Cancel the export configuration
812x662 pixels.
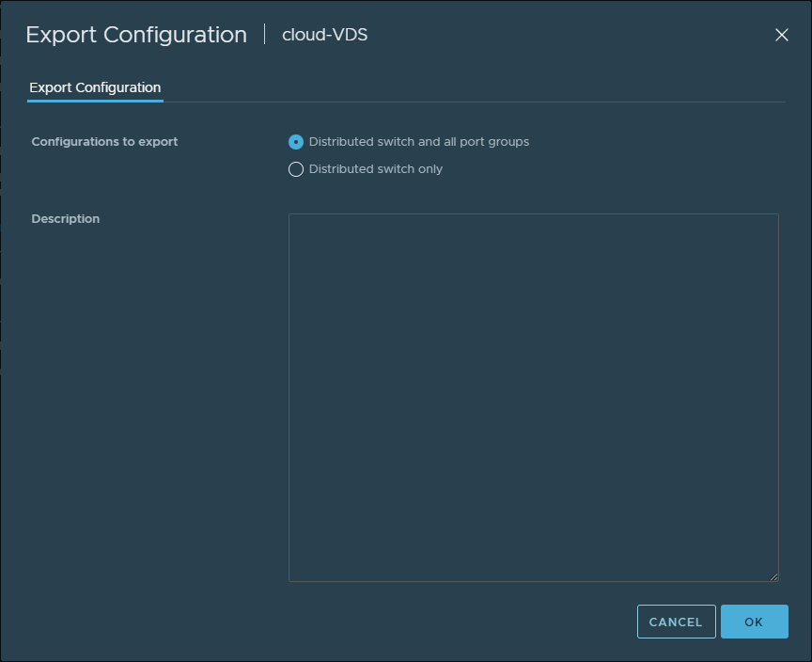click(677, 622)
